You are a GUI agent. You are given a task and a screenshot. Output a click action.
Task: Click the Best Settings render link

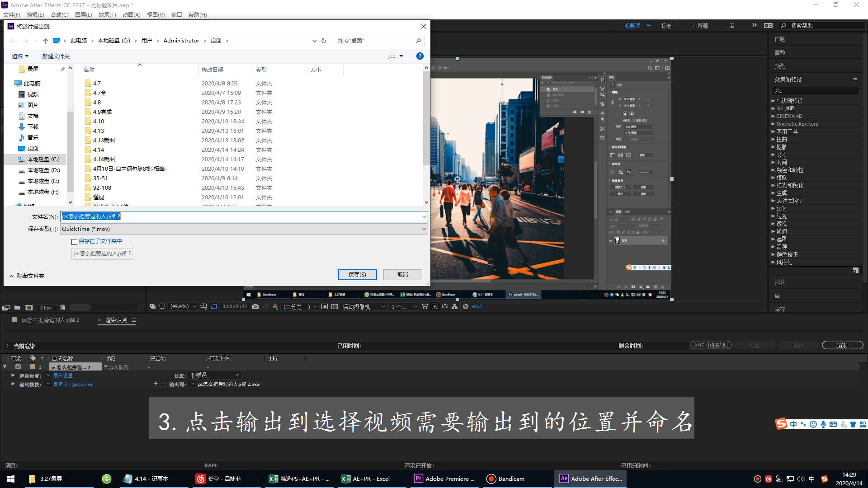pyautogui.click(x=63, y=375)
